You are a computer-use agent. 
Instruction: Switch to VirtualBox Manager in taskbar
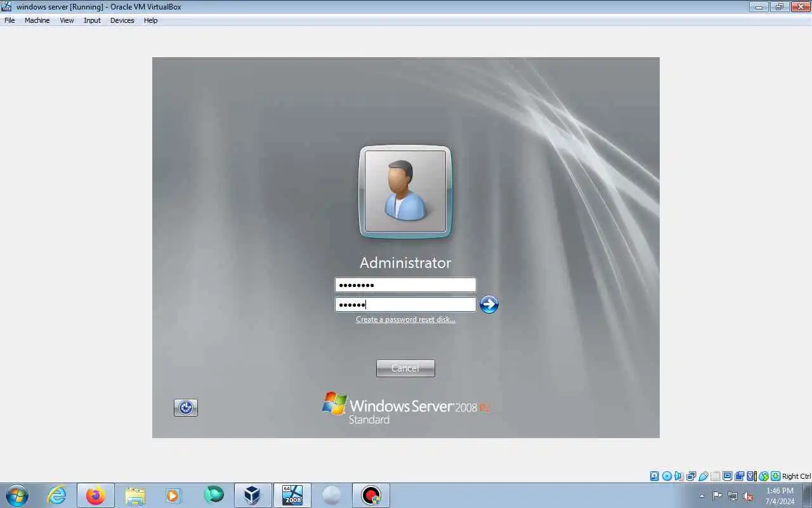coord(252,495)
